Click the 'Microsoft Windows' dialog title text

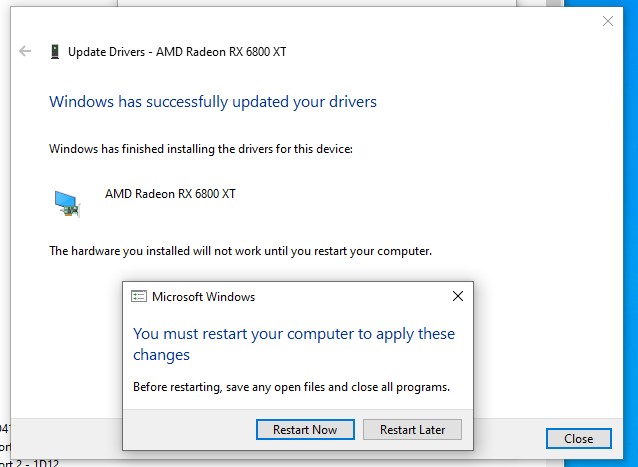tap(203, 297)
